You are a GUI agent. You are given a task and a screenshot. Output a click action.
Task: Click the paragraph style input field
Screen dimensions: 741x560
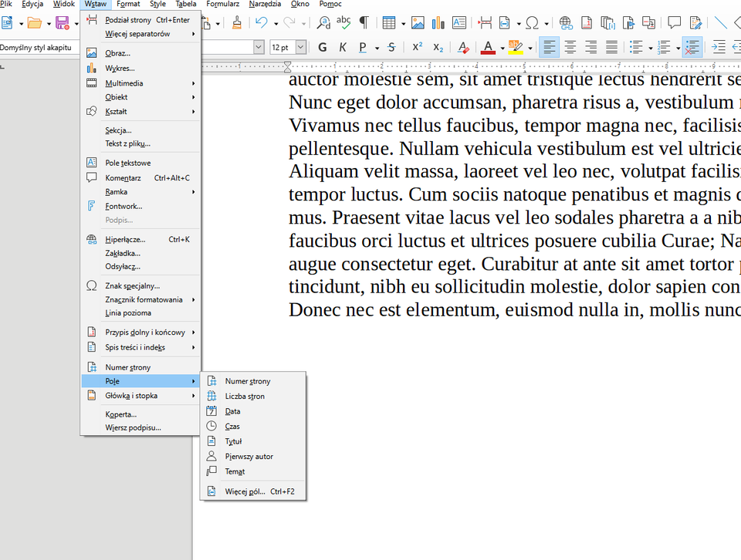39,47
